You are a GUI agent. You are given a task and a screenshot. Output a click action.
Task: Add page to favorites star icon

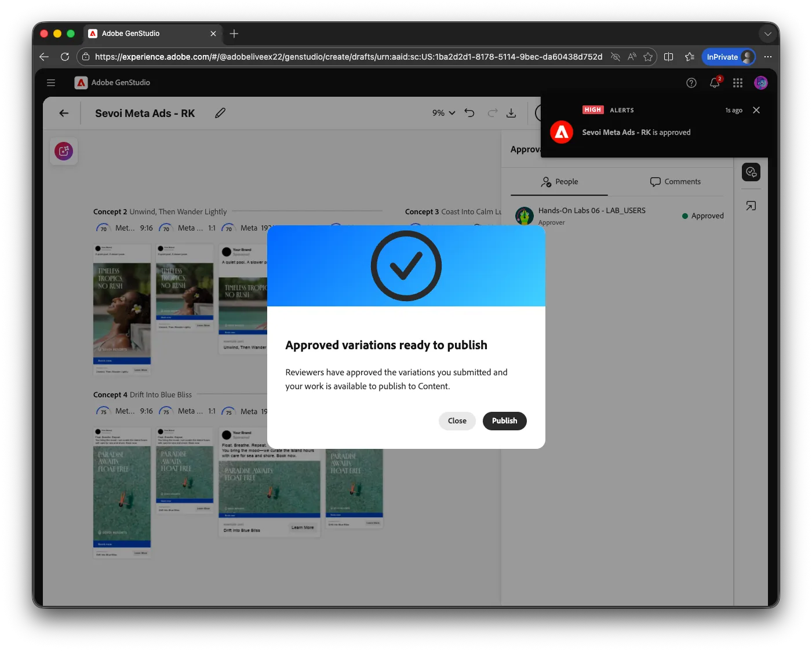coord(648,57)
